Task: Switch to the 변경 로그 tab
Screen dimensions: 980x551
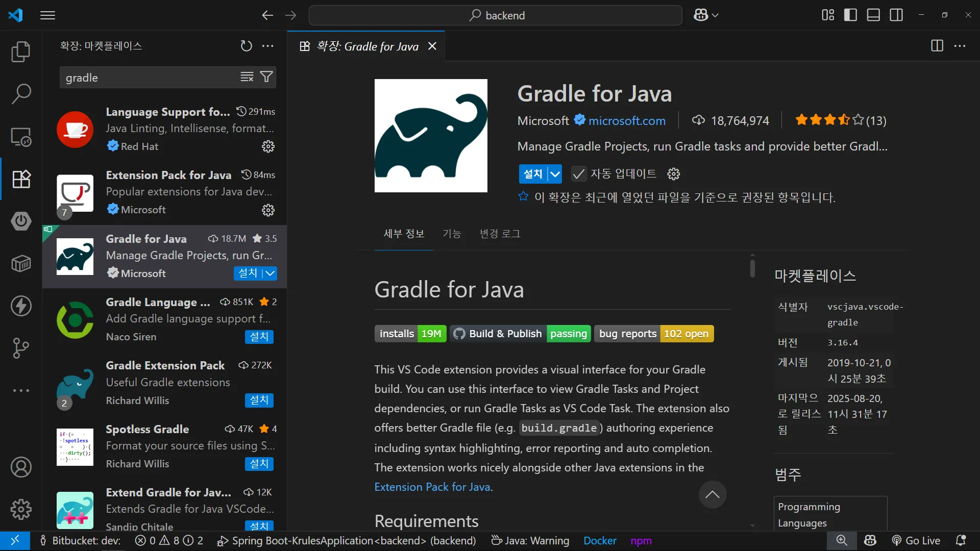Action: (500, 234)
